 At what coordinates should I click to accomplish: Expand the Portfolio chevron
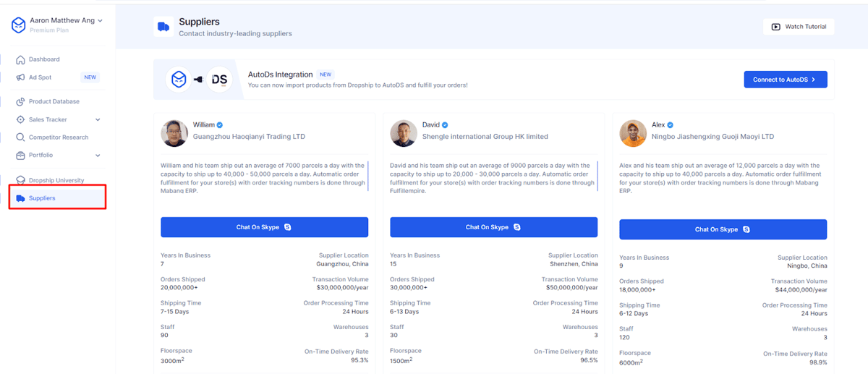coord(98,155)
